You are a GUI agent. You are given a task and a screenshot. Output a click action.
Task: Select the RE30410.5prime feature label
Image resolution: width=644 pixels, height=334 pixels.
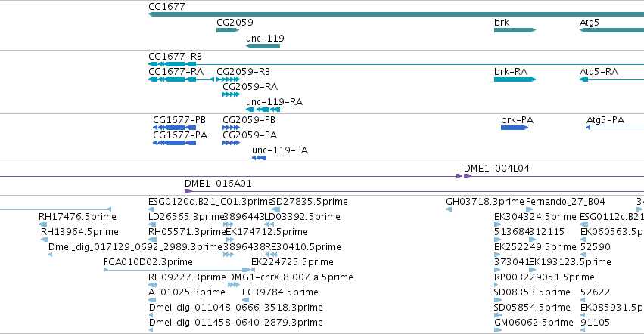pos(303,247)
